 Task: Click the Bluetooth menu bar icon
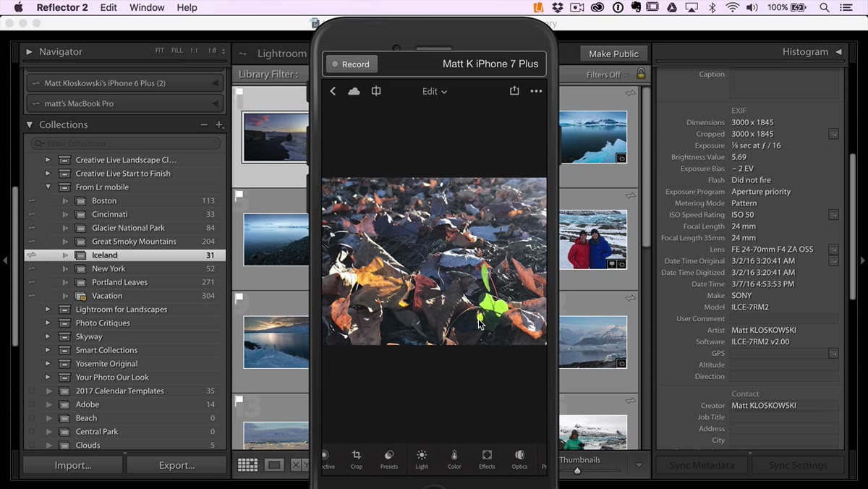click(x=712, y=7)
